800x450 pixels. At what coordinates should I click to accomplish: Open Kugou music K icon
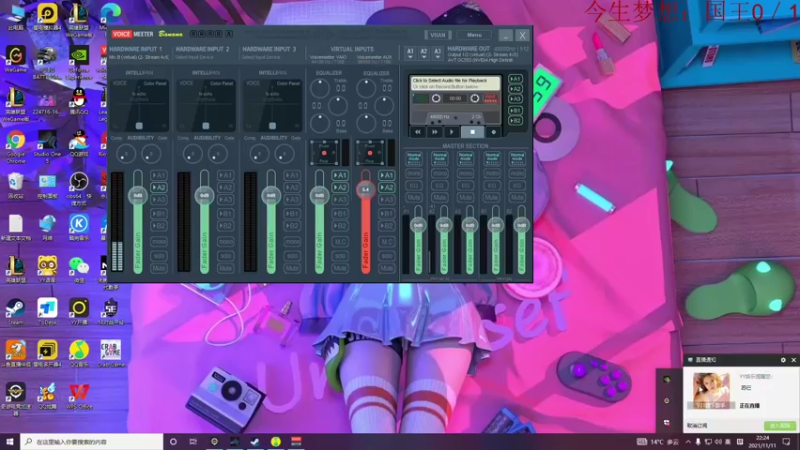click(79, 228)
